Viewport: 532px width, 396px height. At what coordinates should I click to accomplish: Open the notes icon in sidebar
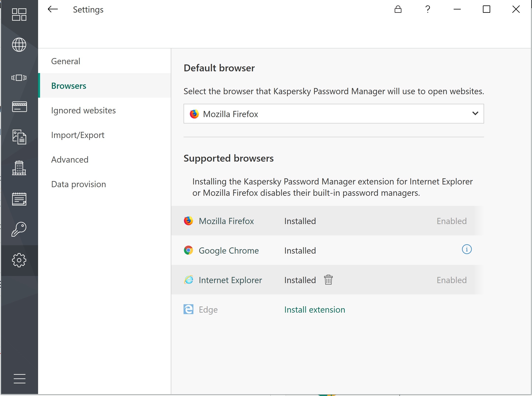coord(19,199)
